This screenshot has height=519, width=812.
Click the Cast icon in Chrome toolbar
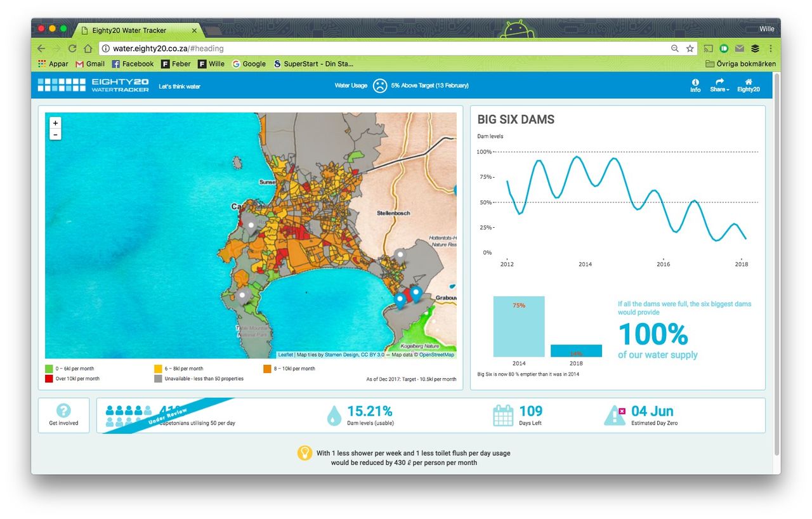[x=709, y=48]
